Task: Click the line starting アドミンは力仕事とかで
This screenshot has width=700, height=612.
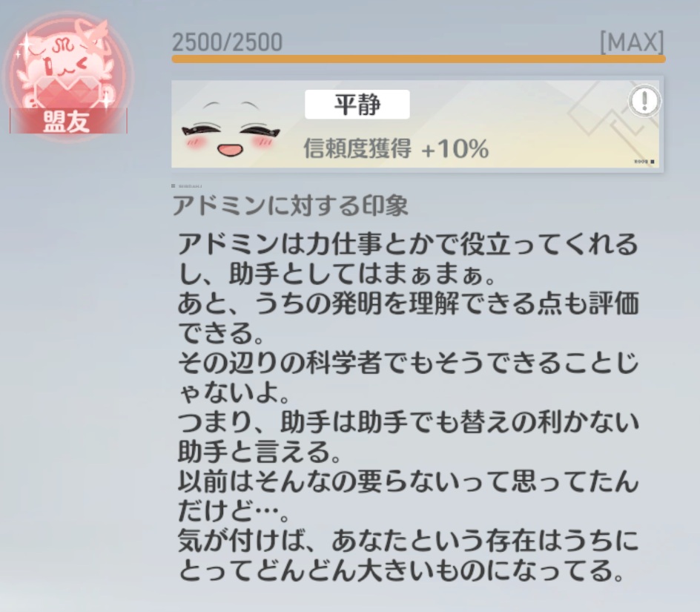Action: pyautogui.click(x=408, y=244)
